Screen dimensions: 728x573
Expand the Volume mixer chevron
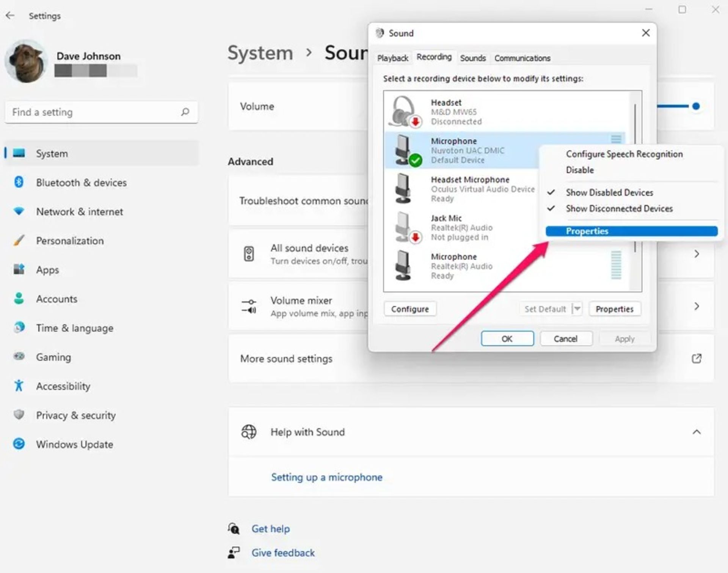click(x=696, y=306)
